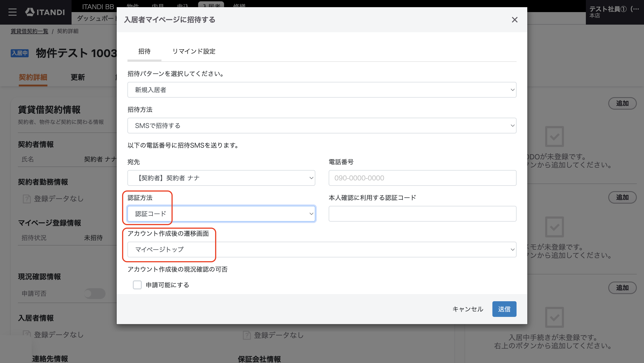The height and width of the screenshot is (363, 644).
Task: Click the 追加 button in the TODO section
Action: 622,103
